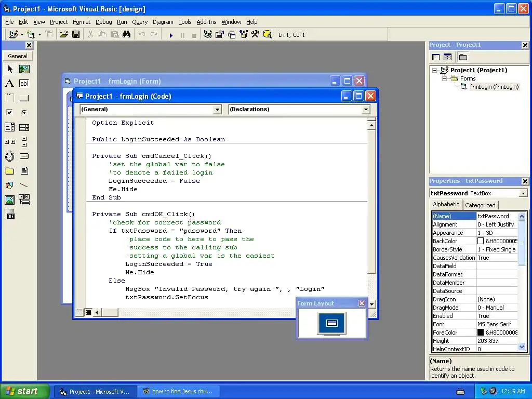Select the Shape control tool

(x=10, y=185)
